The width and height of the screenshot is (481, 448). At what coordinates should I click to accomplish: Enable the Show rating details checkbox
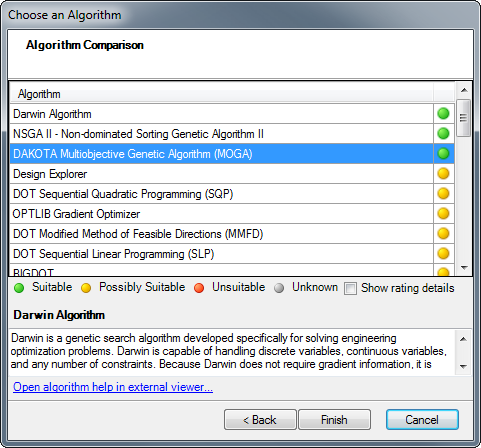350,288
